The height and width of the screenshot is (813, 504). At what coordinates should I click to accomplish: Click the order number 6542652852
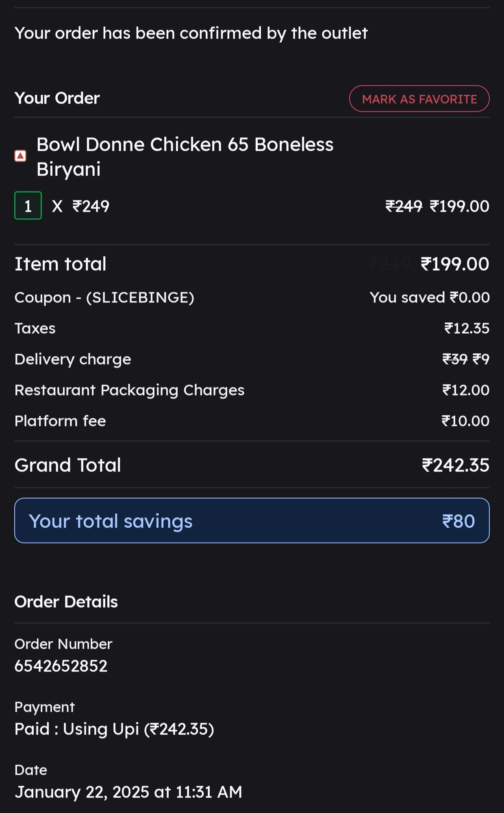pyautogui.click(x=61, y=666)
